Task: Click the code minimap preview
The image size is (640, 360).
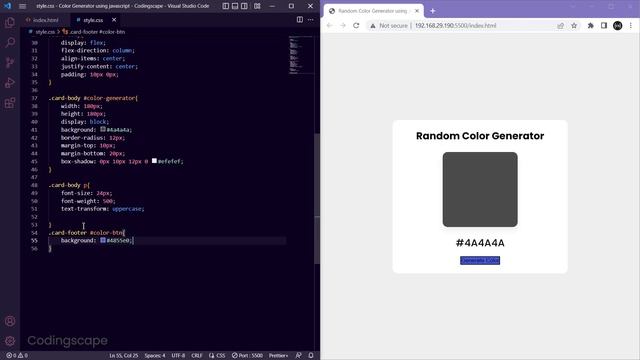Action: point(301,55)
